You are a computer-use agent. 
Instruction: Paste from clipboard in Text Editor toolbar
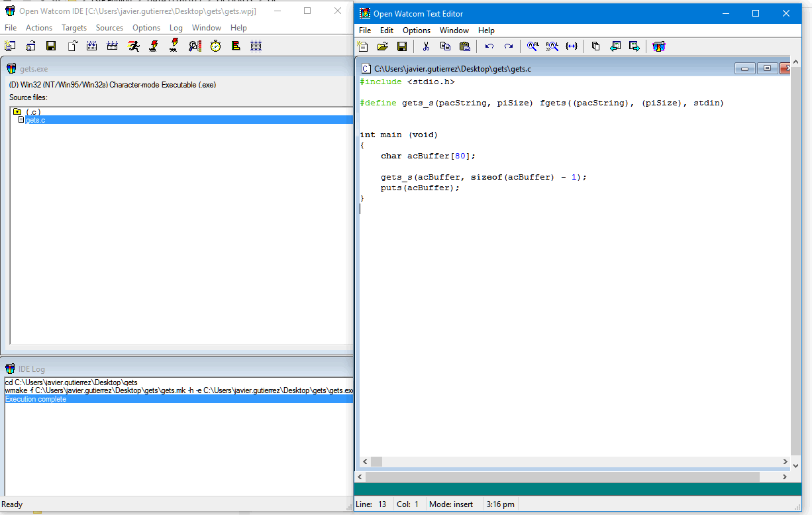464,46
